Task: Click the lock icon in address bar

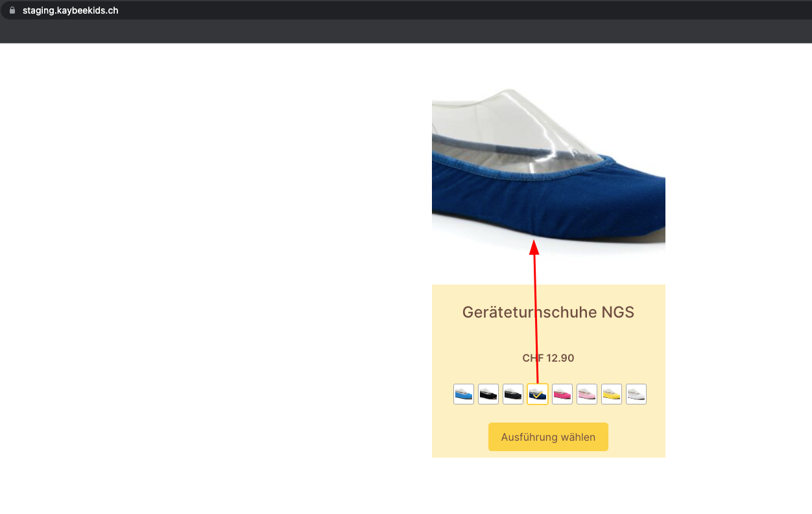Action: pos(12,10)
